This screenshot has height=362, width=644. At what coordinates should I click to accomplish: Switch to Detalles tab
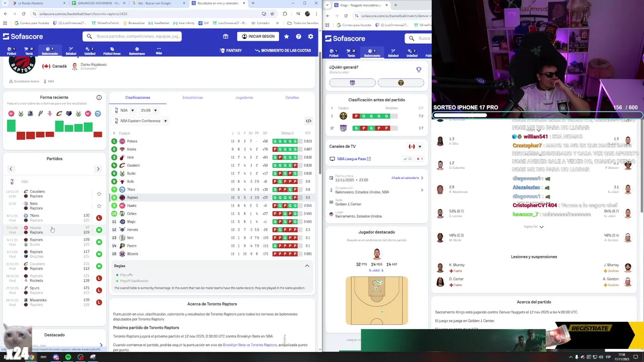click(292, 98)
